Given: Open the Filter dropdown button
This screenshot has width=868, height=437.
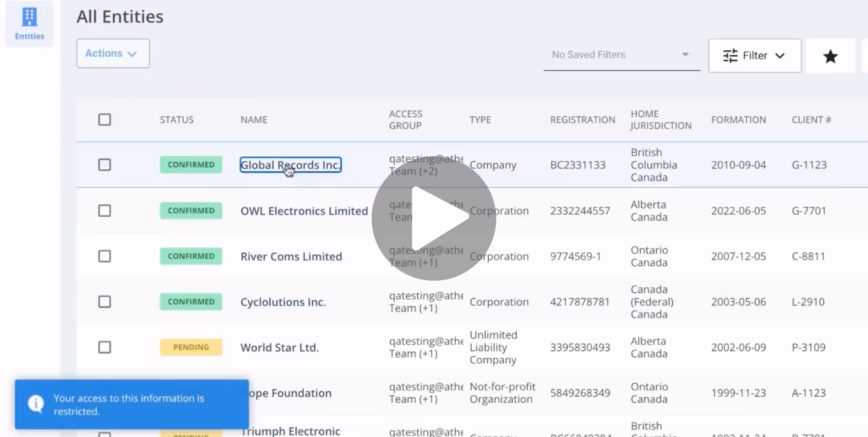Looking at the screenshot, I should pos(754,55).
